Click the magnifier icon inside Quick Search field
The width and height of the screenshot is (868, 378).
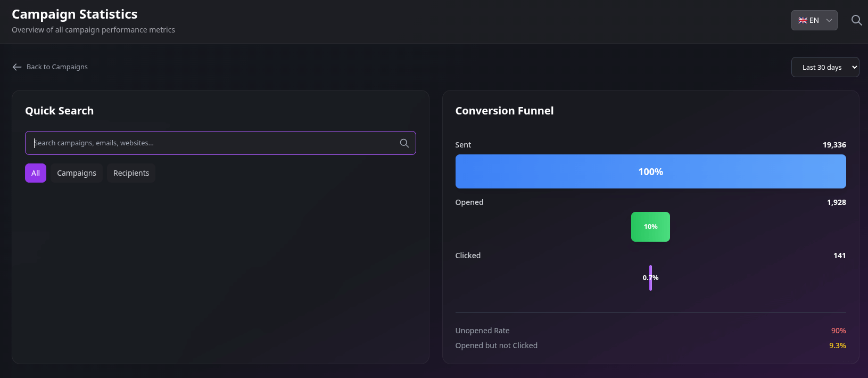click(x=404, y=143)
